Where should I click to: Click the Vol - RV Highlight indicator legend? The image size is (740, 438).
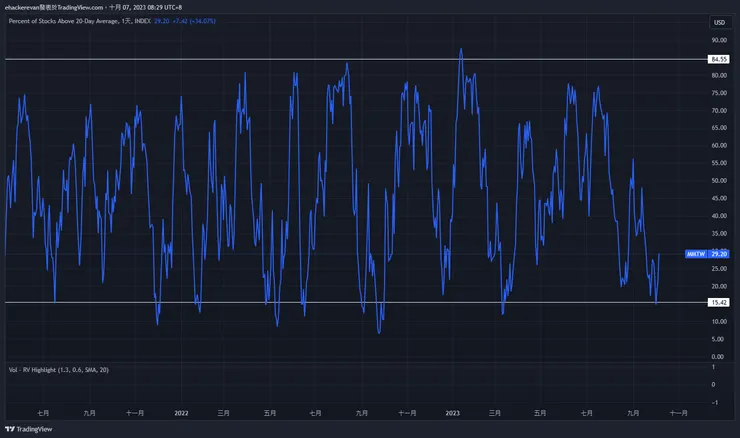[x=59, y=370]
